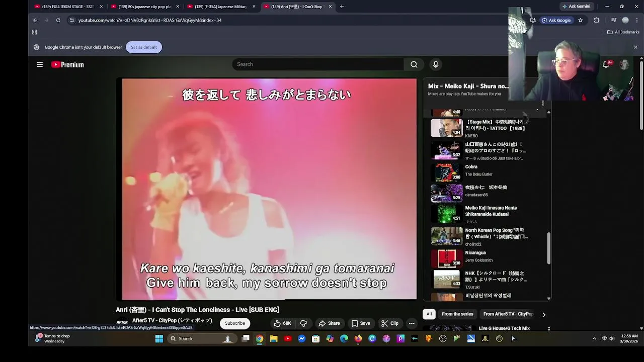The image size is (644, 362).
Task: Open Firefox from the taskbar
Action: (358, 338)
